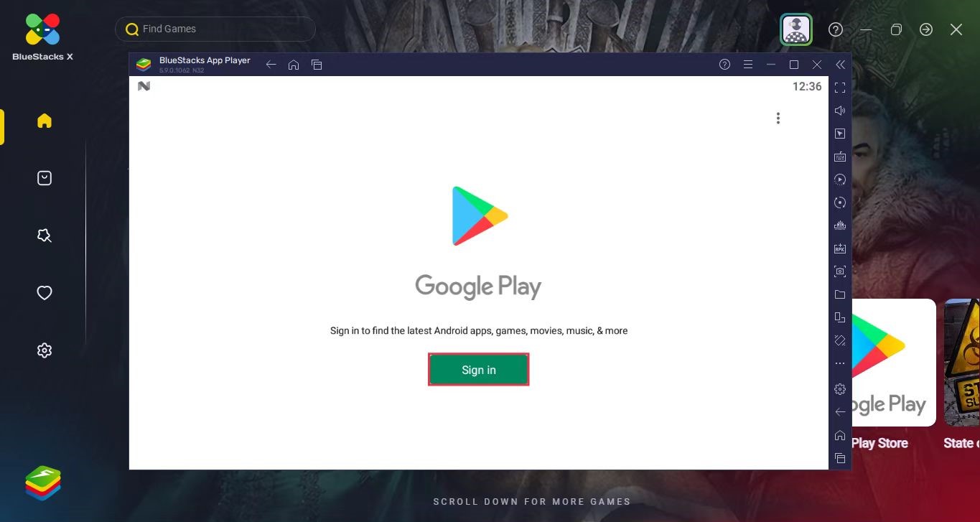This screenshot has width=980, height=522.
Task: Click the N notification icon in status bar
Action: pos(144,86)
